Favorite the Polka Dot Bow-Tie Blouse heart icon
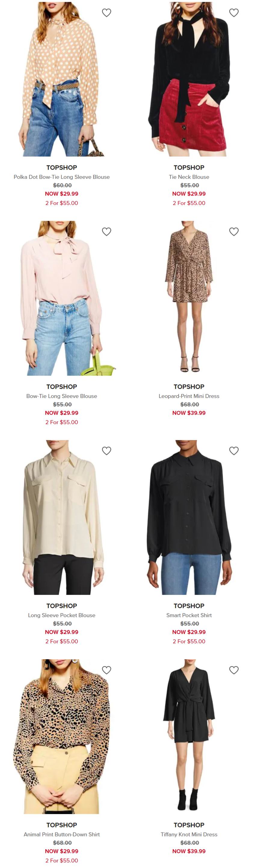Viewport: 255px width, 868px height. [106, 12]
